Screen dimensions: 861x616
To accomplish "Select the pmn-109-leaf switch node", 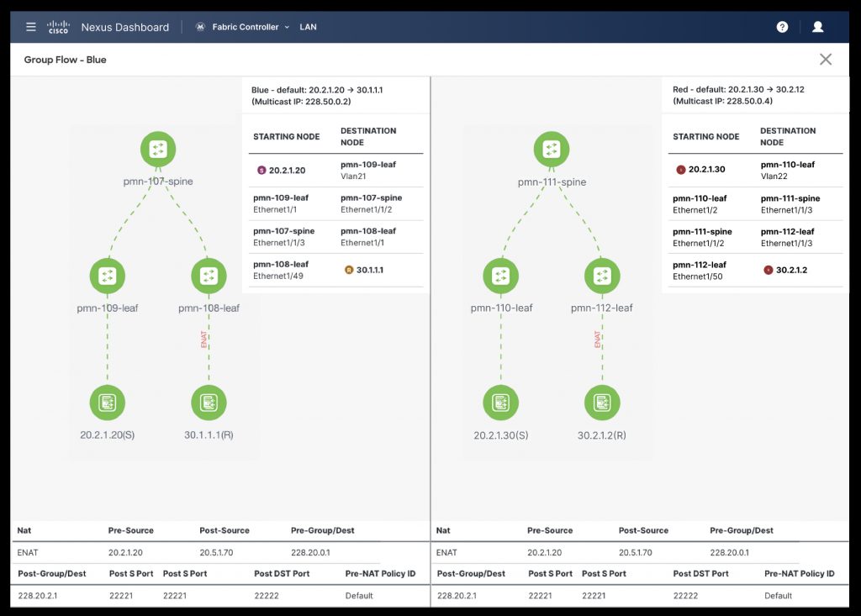I will (x=108, y=276).
